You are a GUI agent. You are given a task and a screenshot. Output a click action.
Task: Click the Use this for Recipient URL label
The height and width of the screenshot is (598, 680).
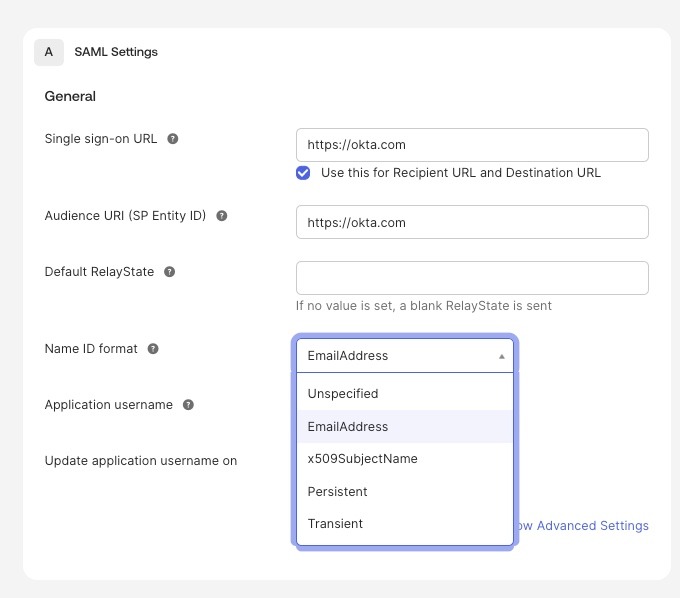[x=461, y=173]
